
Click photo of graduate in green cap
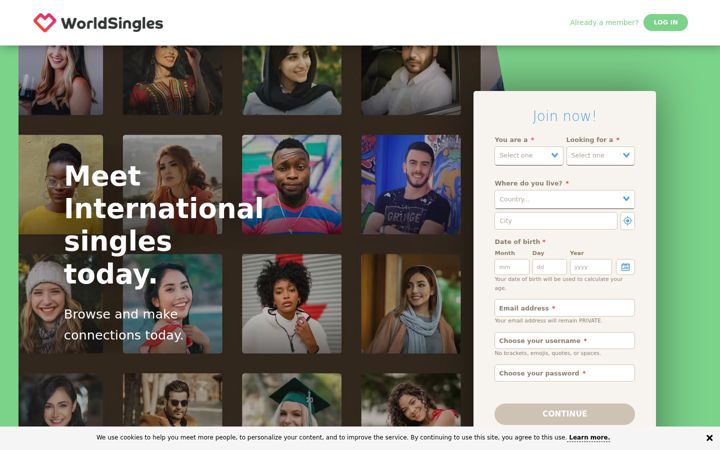pyautogui.click(x=292, y=399)
